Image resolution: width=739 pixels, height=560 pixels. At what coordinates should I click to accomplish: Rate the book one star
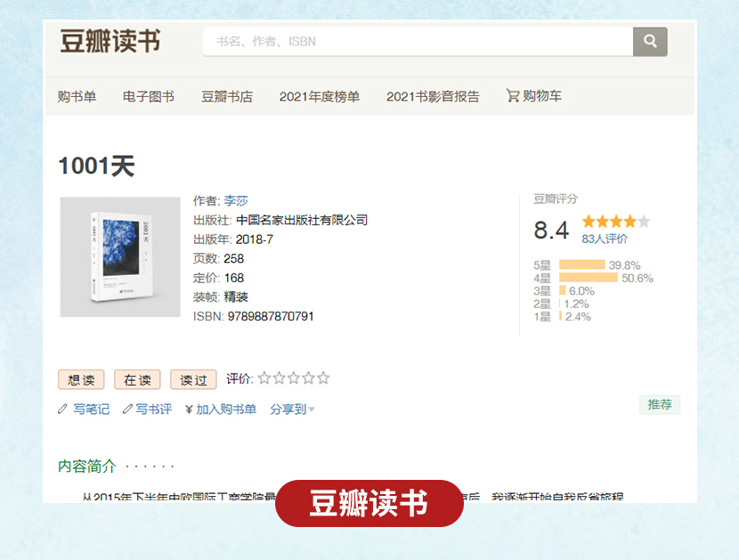264,378
